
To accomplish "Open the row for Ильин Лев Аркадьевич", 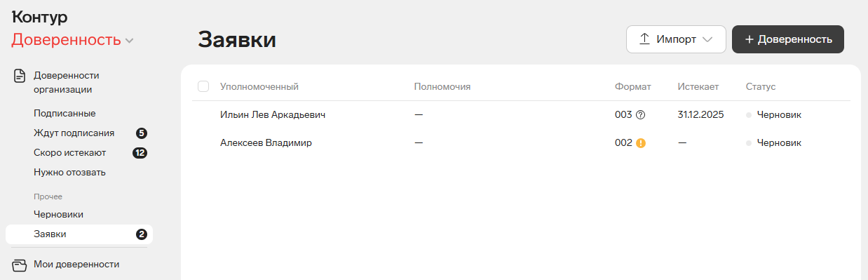I will tap(521, 114).
